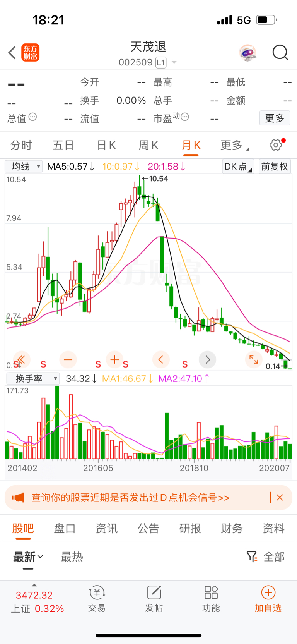Tap the back arrow icon
The width and height of the screenshot is (297, 644).
tap(12, 53)
